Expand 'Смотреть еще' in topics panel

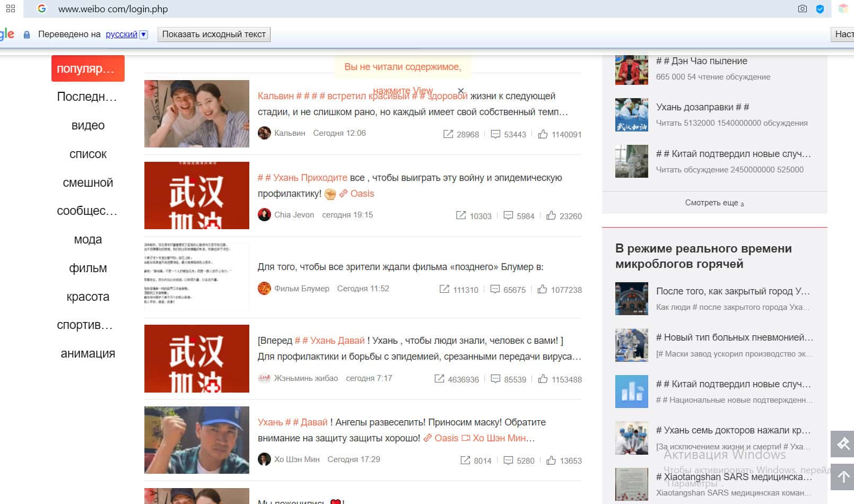click(x=714, y=203)
